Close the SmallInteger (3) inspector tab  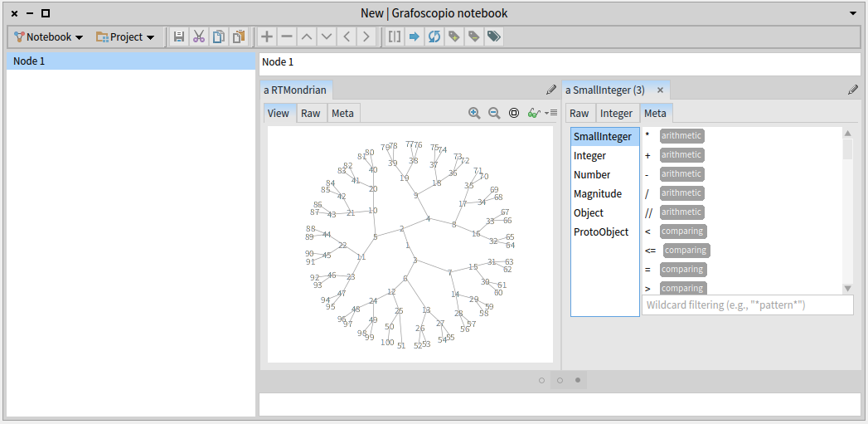(x=660, y=90)
